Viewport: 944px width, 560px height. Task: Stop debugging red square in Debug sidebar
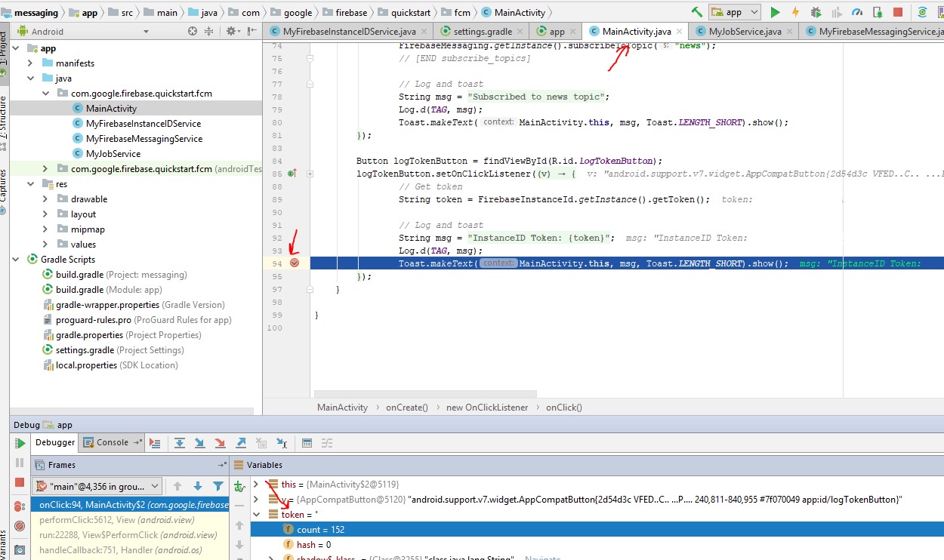coord(20,482)
